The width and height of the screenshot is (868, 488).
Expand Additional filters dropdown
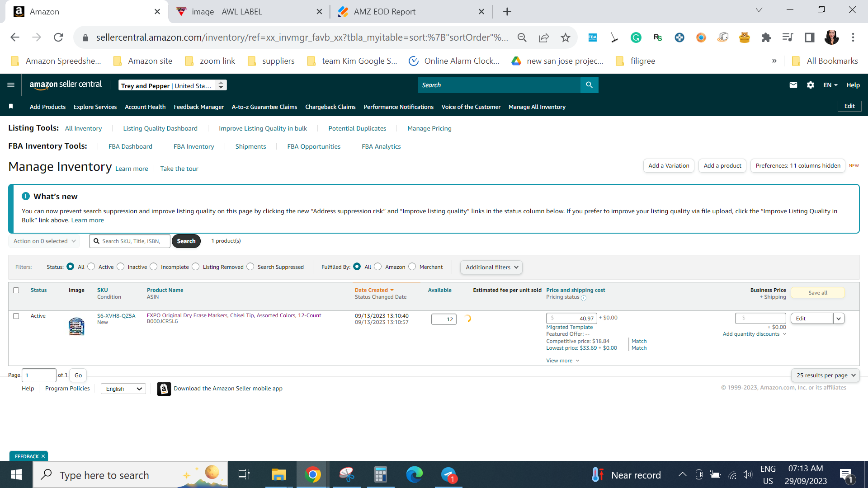pos(491,267)
